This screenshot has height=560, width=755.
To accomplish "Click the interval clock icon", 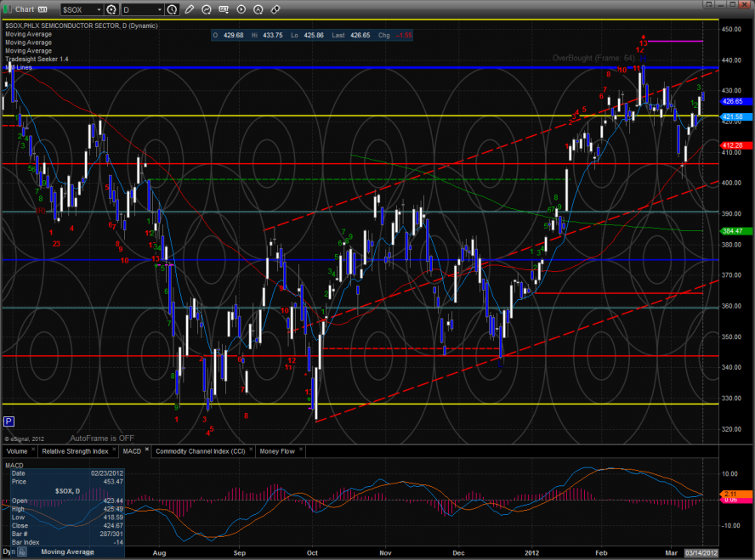I will click(x=173, y=9).
